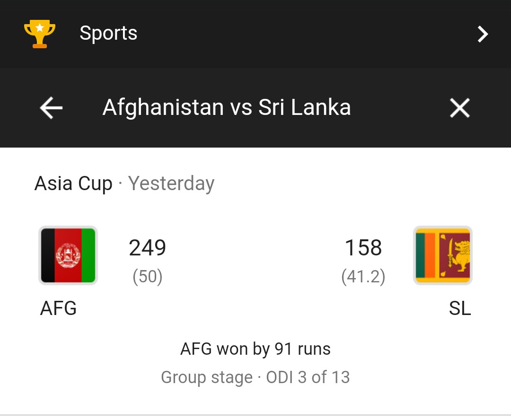511x420 pixels.
Task: Click Afghanistan's score of 249
Action: click(148, 248)
